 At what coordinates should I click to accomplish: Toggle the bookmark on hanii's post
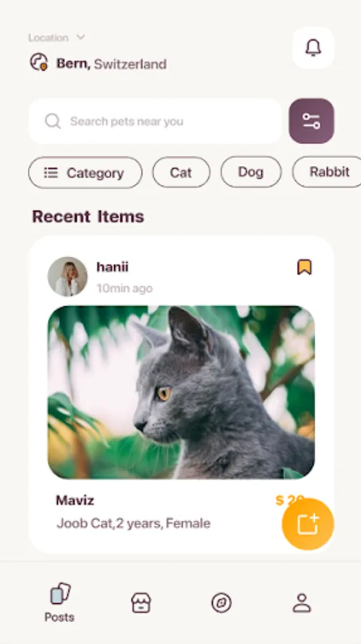[x=304, y=267]
